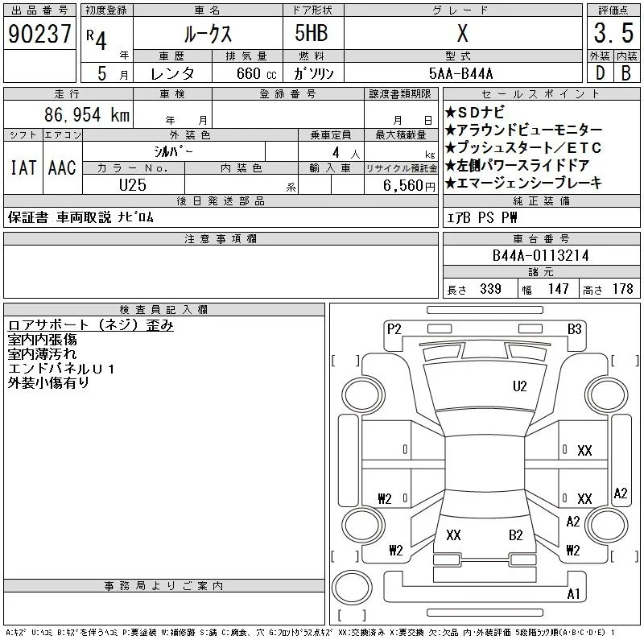Click the '検査員記入欄' header
Viewport: 644px width, 644px height.
coord(164,309)
